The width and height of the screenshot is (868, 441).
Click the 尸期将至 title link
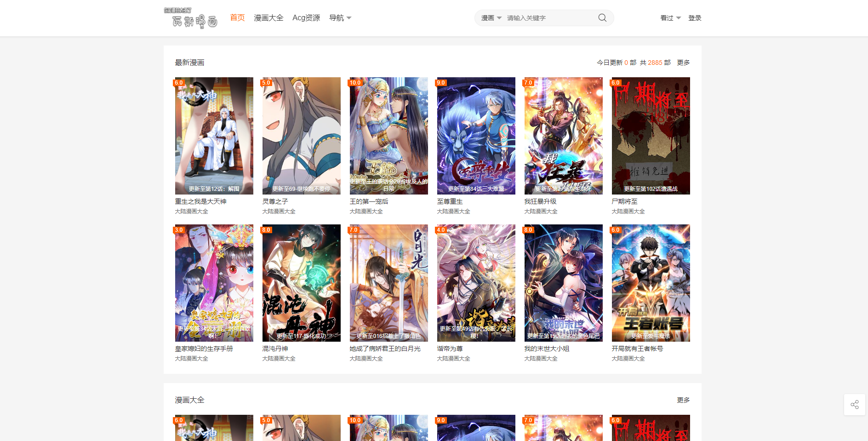[624, 201]
